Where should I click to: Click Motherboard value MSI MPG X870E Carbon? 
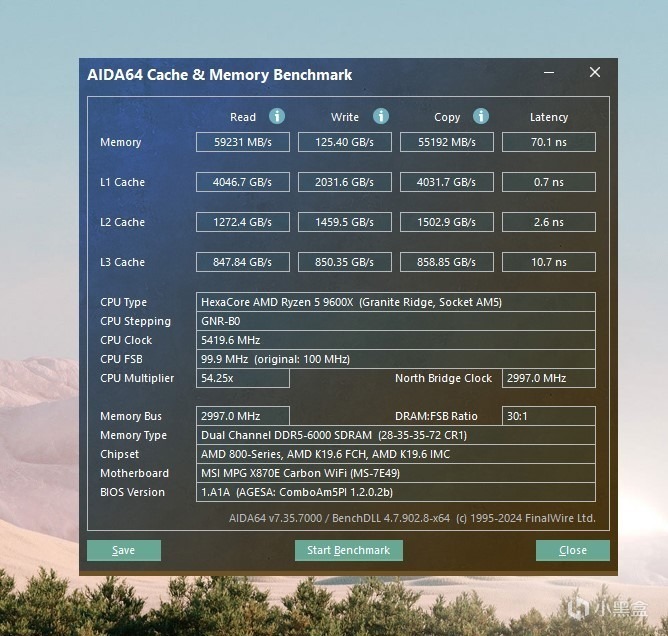pyautogui.click(x=396, y=473)
